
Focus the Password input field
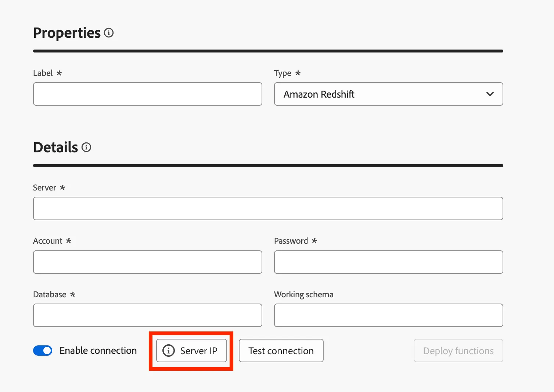click(388, 262)
